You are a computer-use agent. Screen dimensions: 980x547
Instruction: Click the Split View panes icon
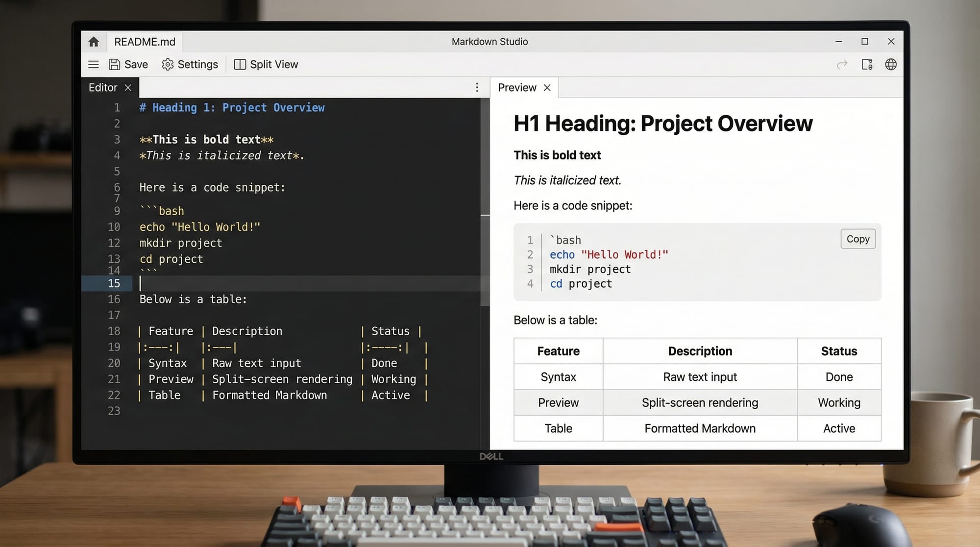[240, 64]
